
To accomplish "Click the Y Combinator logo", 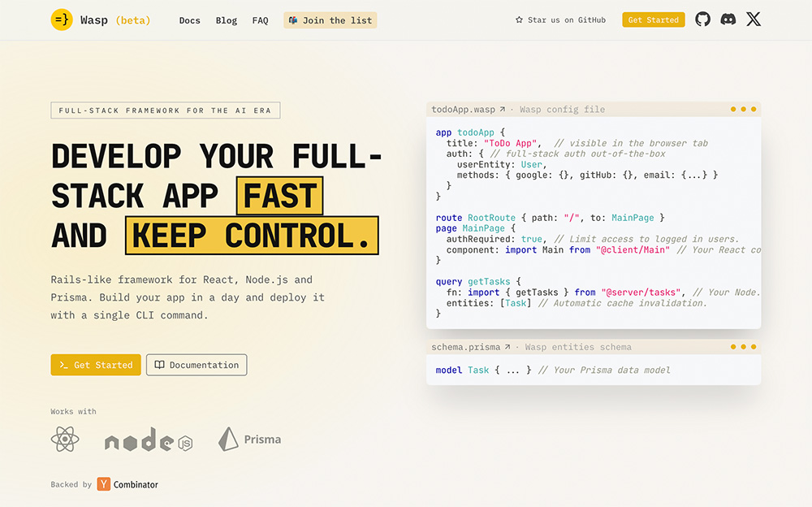I will (x=127, y=484).
